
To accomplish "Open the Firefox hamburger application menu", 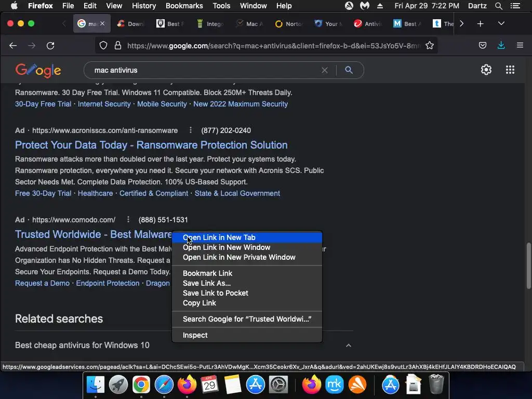I will point(520,46).
